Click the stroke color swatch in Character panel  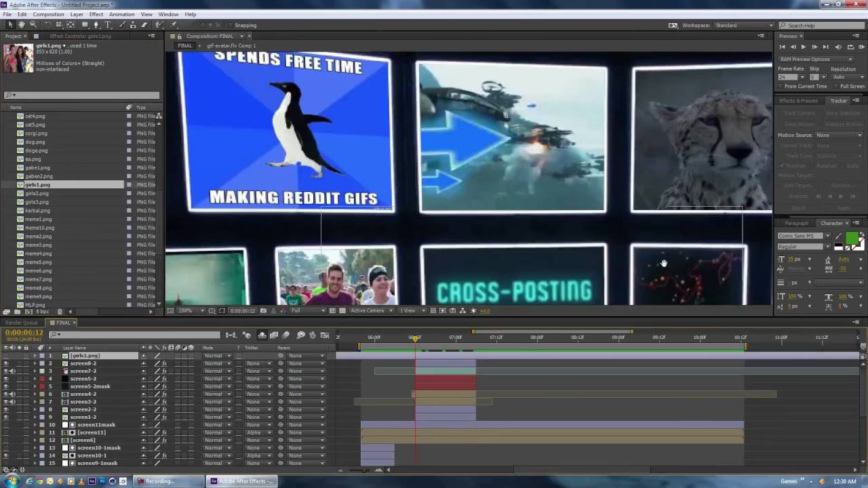[x=862, y=247]
